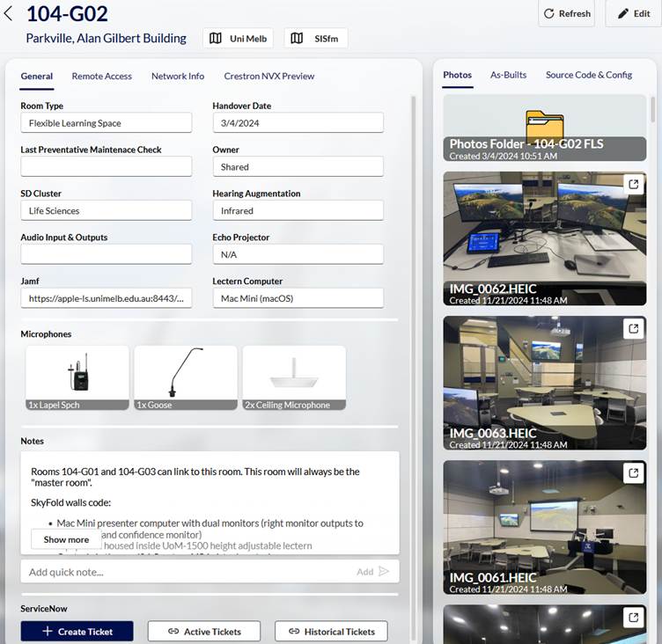Open the As-Builts tab

coord(508,75)
